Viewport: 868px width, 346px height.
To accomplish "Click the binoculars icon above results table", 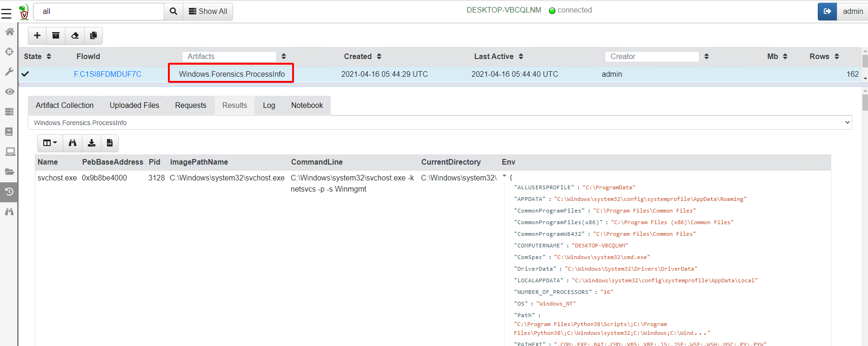I will [73, 143].
